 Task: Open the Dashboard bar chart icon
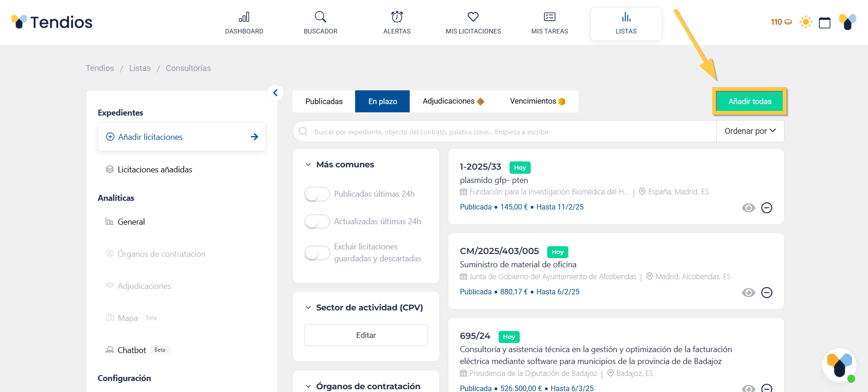coord(244,17)
